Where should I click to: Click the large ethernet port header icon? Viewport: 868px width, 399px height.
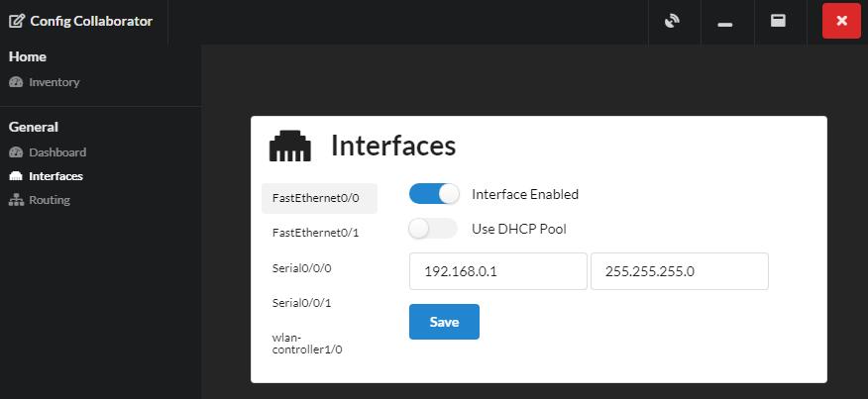click(290, 147)
